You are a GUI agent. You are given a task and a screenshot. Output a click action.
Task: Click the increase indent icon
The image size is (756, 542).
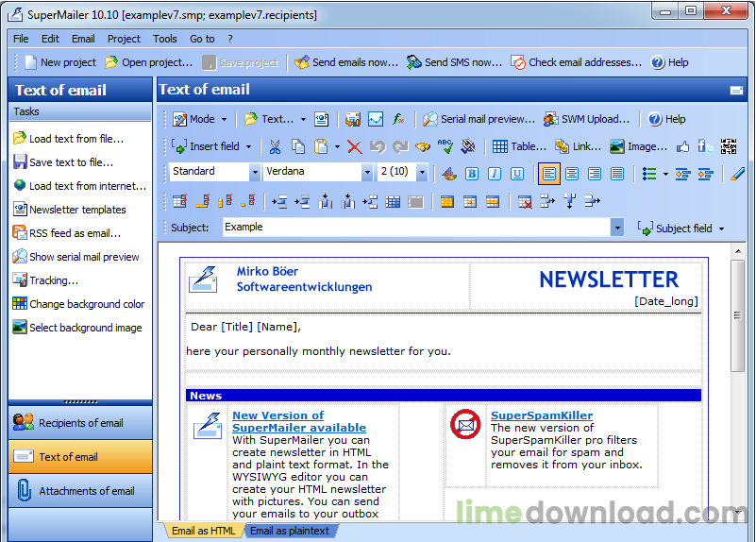(x=705, y=174)
